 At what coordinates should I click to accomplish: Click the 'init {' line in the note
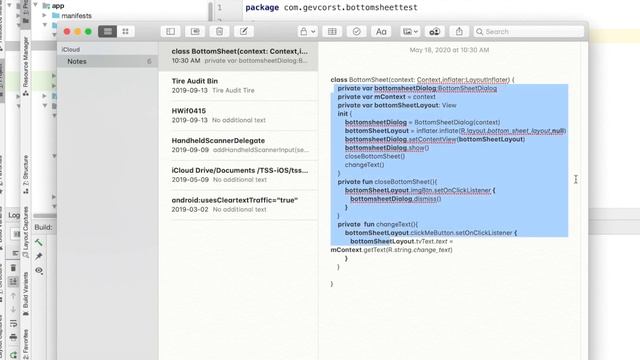pos(344,114)
